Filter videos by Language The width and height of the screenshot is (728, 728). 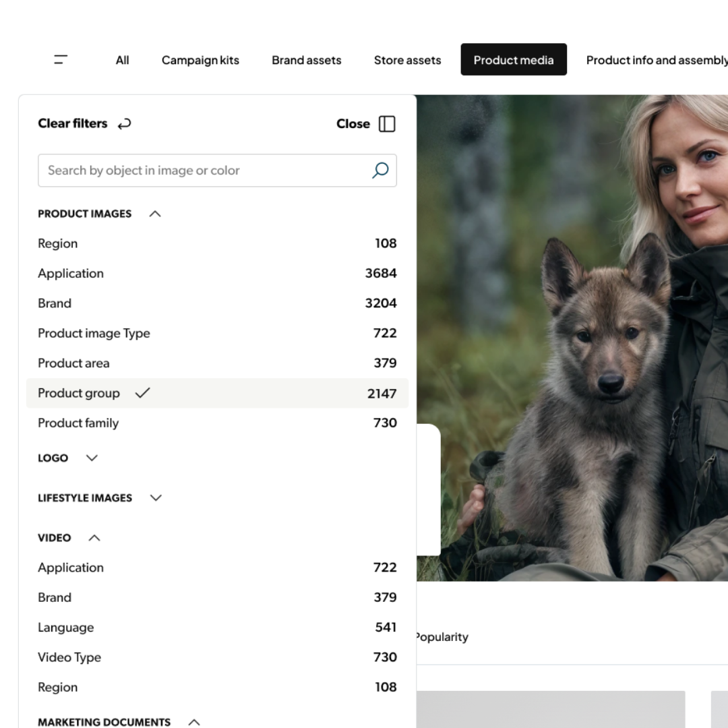pos(66,628)
